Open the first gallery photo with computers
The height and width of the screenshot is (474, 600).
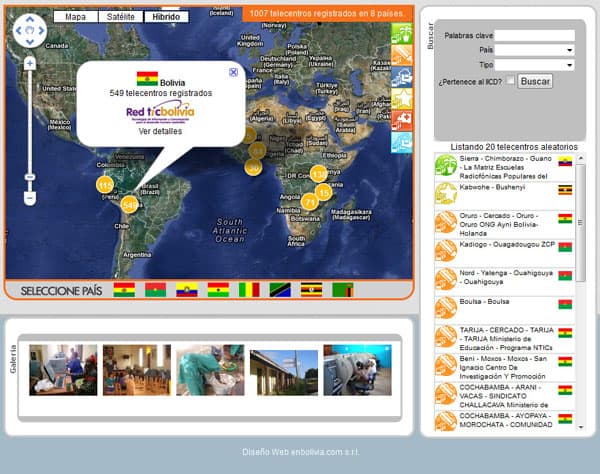(x=63, y=370)
